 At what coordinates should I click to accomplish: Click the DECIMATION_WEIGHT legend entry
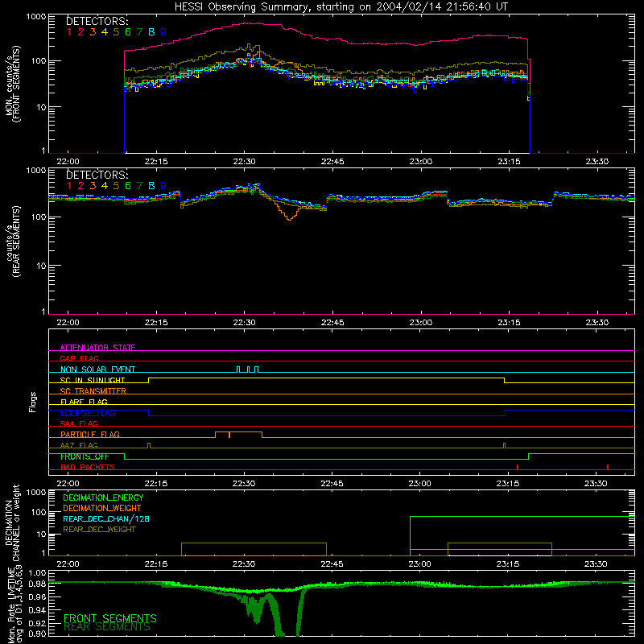[x=102, y=508]
